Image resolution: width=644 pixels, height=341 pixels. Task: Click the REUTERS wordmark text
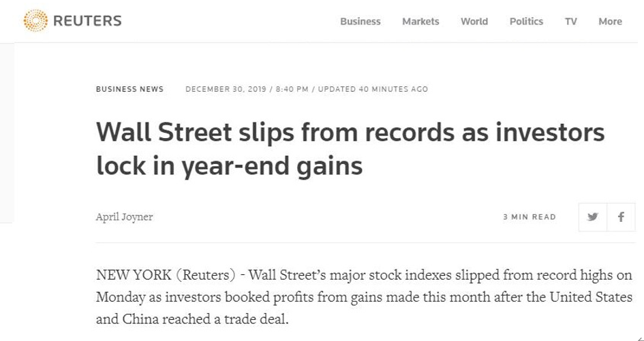[x=87, y=21]
